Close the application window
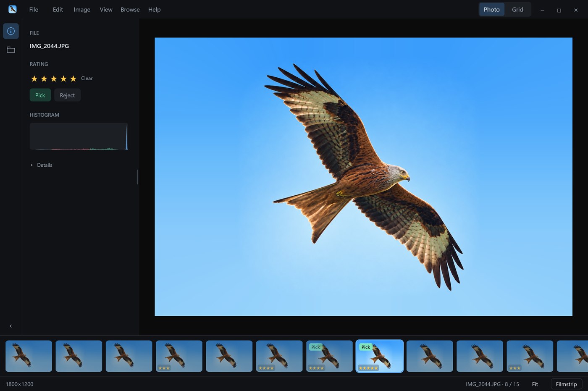The height and width of the screenshot is (391, 588). point(576,10)
